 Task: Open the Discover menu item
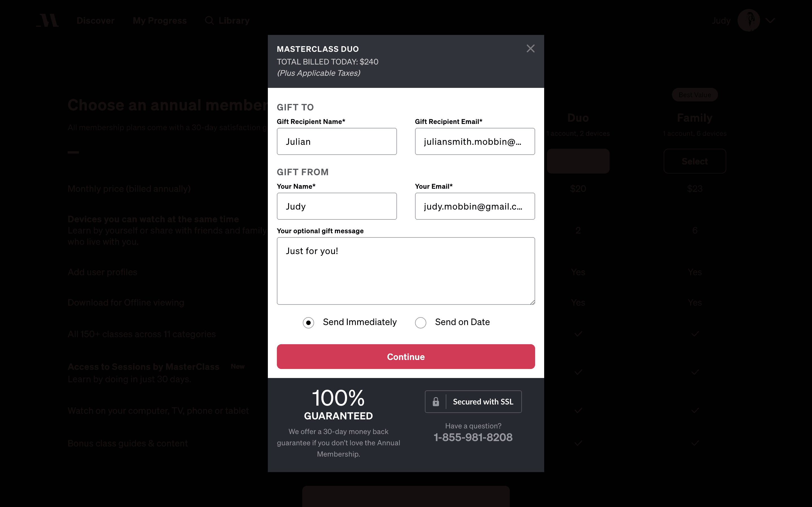[95, 21]
